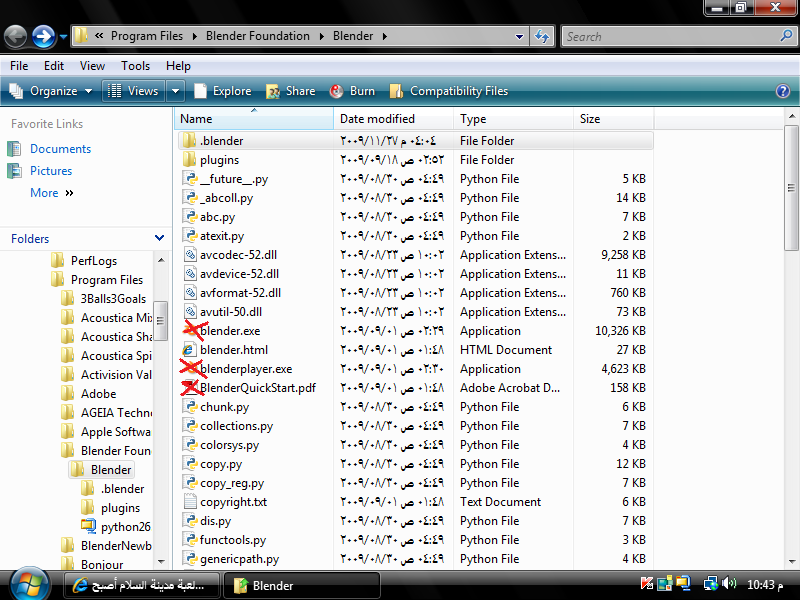Select blender.html file icon
Viewport: 800px width, 600px height.
pyautogui.click(x=190, y=350)
